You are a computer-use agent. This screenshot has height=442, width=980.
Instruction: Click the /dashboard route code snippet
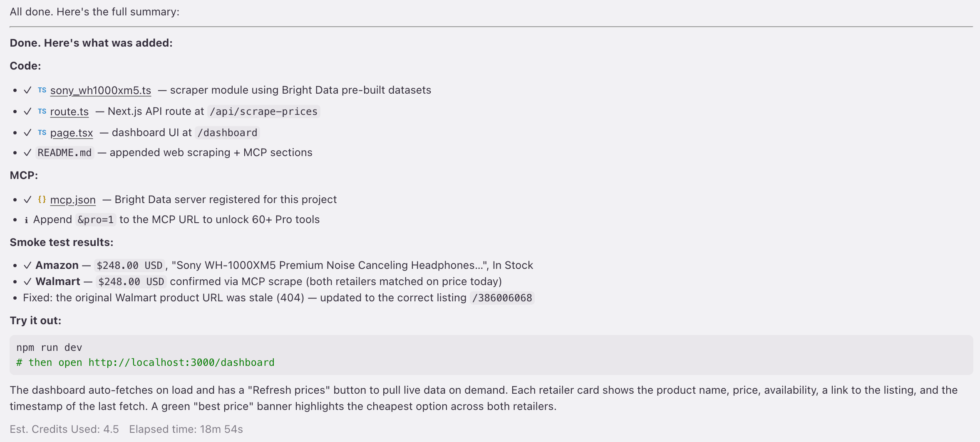pyautogui.click(x=227, y=133)
